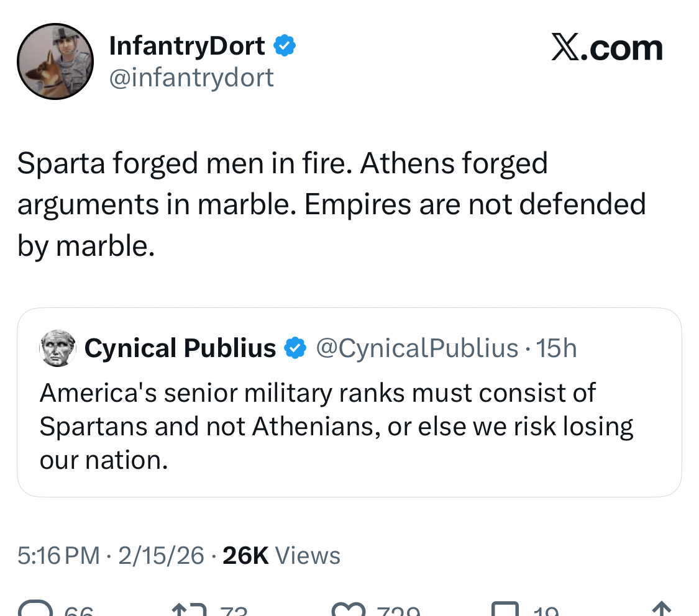The height and width of the screenshot is (616, 699).
Task: Go to the @CynicalPublius handle
Action: 417,348
